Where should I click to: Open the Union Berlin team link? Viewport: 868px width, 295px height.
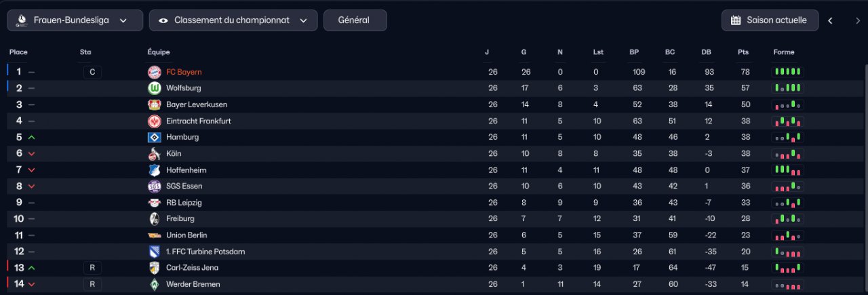[186, 235]
